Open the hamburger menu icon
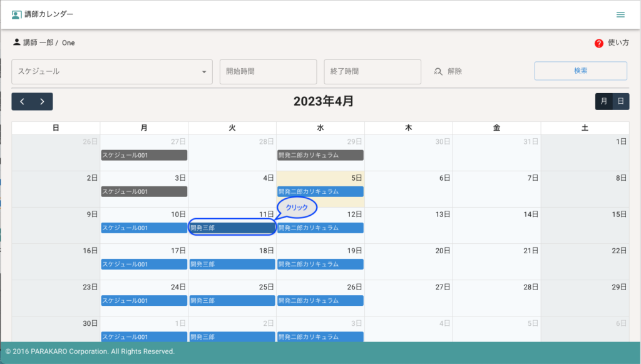Viewport: 641px width, 364px height. click(x=620, y=14)
